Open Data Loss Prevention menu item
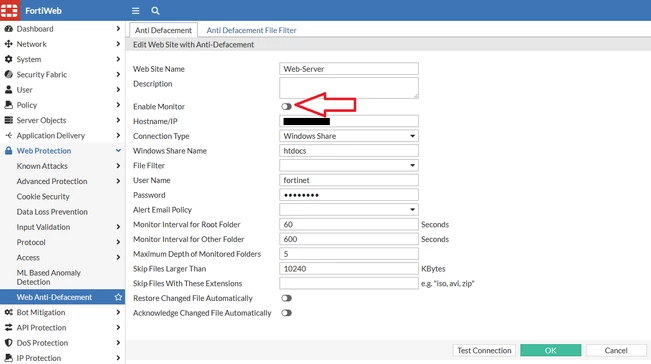This screenshot has width=651, height=364. (x=52, y=212)
